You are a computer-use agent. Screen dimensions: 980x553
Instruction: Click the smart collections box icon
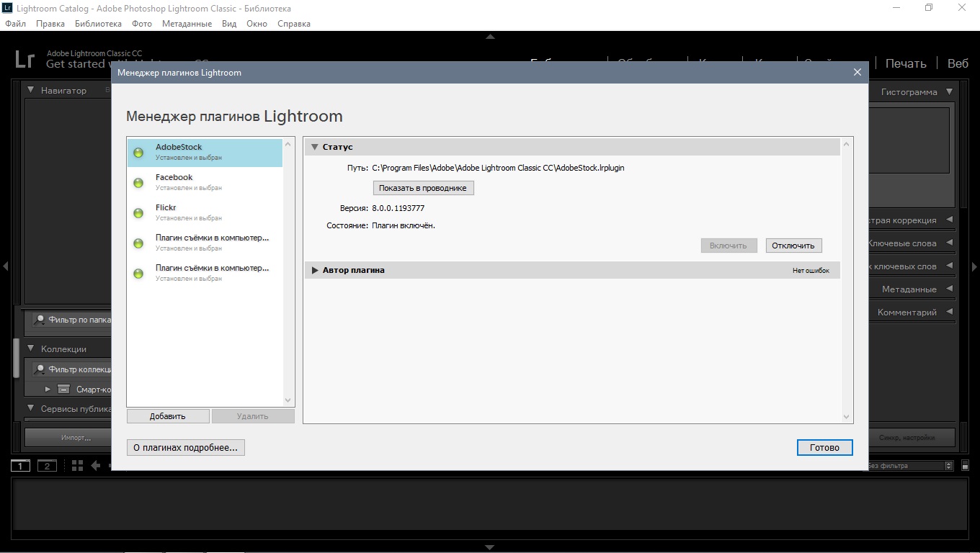(63, 390)
